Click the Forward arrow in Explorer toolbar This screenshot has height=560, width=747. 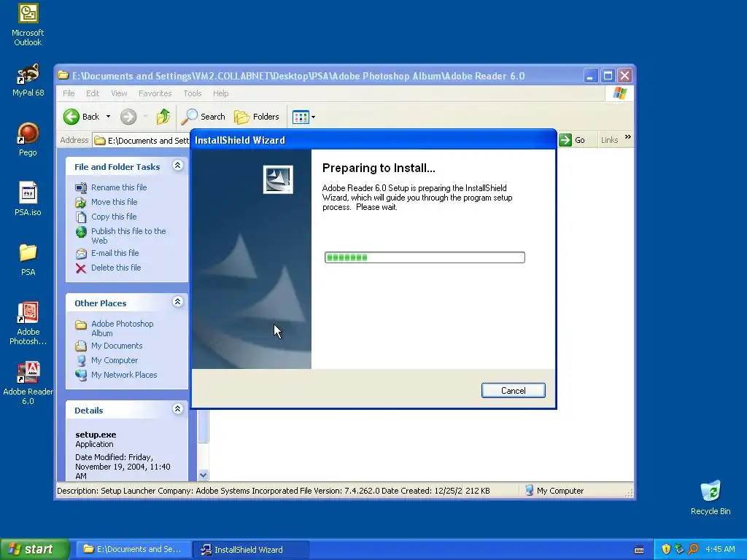point(128,117)
